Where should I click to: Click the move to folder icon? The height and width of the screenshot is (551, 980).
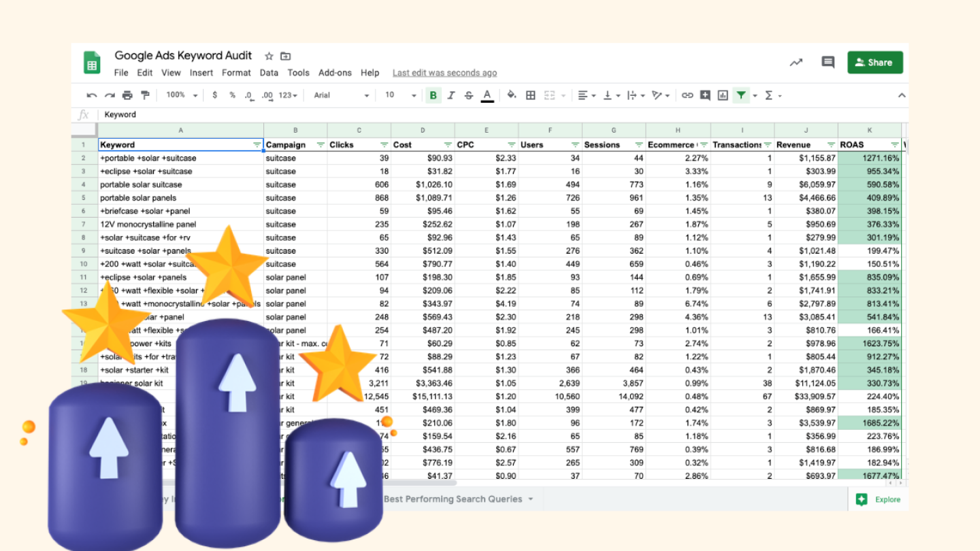(x=286, y=56)
